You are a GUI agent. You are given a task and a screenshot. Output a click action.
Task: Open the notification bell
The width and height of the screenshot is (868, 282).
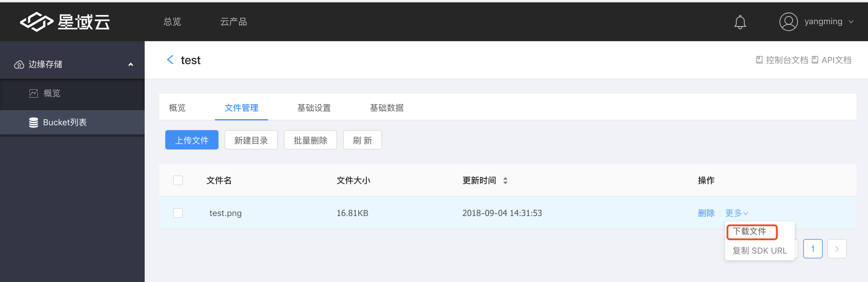(x=740, y=21)
